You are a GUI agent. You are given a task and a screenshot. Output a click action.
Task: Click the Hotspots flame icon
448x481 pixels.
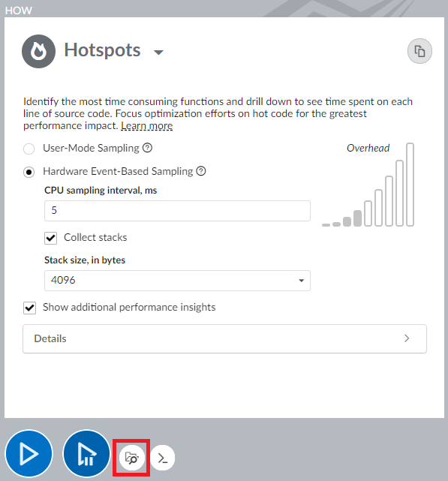39,51
